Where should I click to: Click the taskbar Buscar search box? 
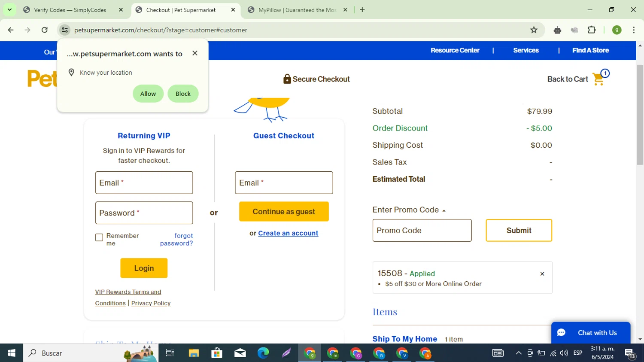coord(91,353)
